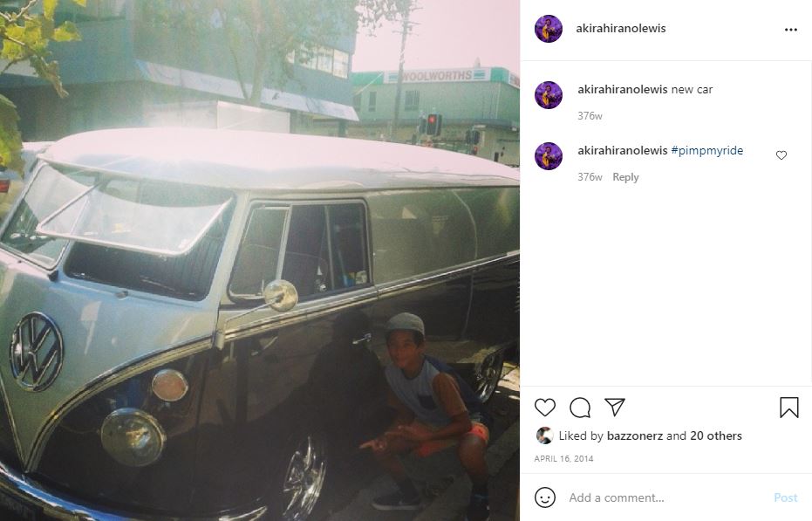The height and width of the screenshot is (521, 812).
Task: Like the post with the heart icon
Action: tap(545, 408)
